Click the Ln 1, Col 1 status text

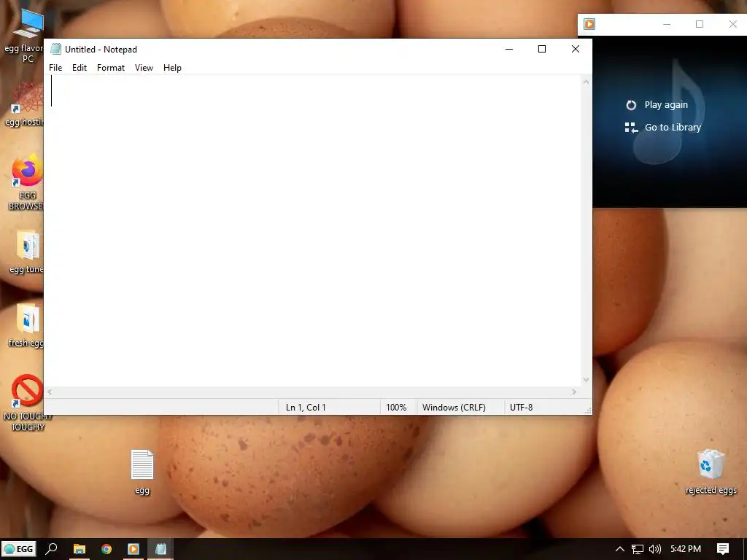[x=306, y=408]
